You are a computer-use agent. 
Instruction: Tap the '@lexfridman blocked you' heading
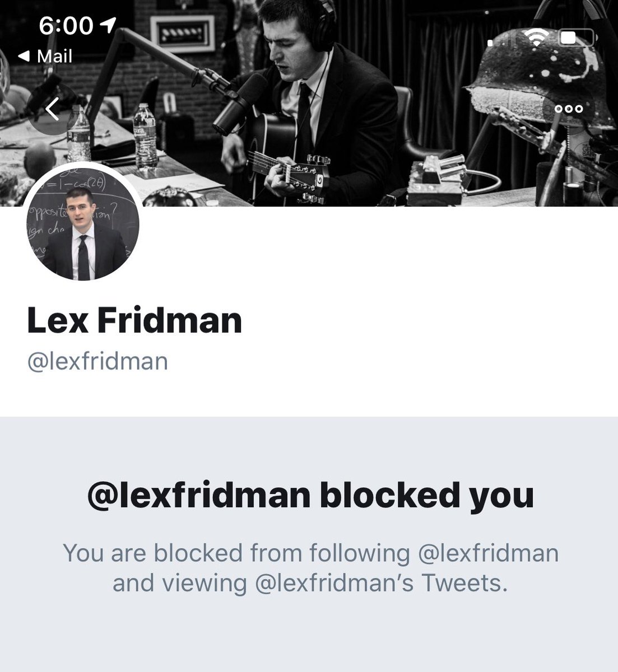(x=311, y=496)
